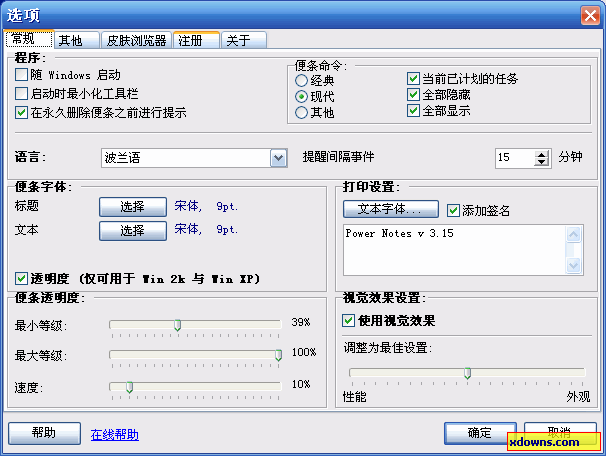Click the 宋体, 9pt. label for 标题
606x456 pixels.
point(206,206)
